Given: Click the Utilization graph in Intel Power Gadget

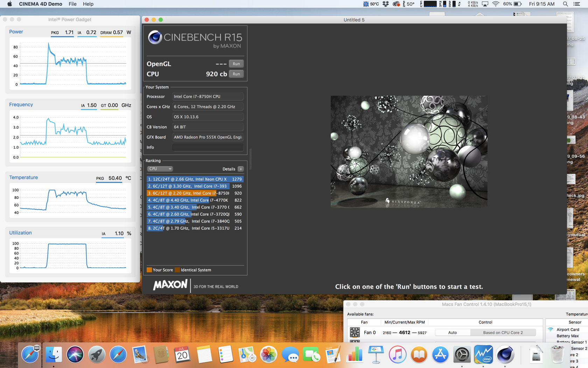Looking at the screenshot, I should tap(70, 255).
